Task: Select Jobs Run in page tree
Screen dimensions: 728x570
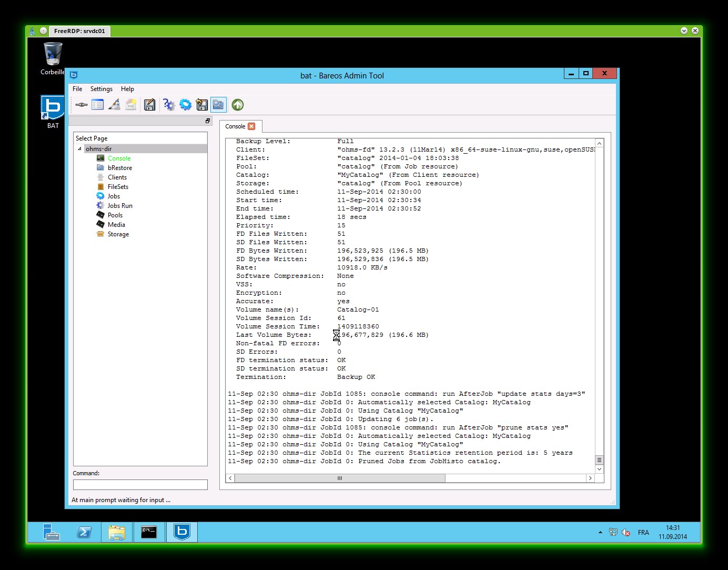Action: tap(120, 206)
